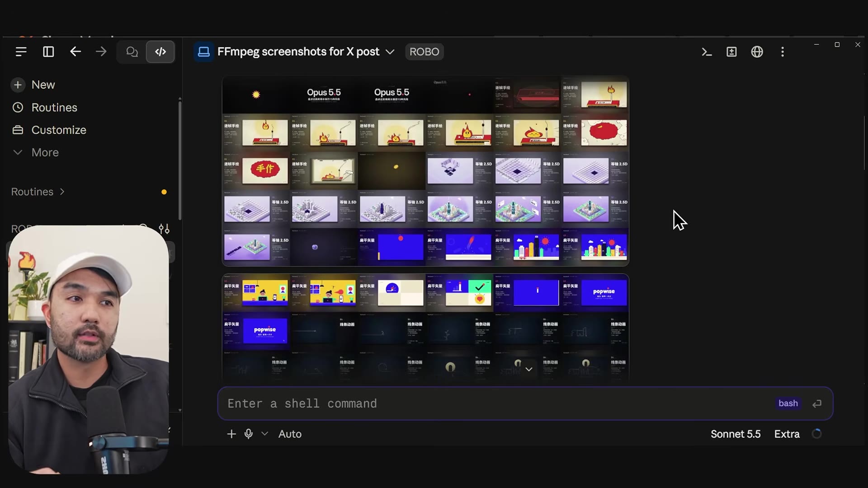Submit with the return arrow icon

(817, 404)
